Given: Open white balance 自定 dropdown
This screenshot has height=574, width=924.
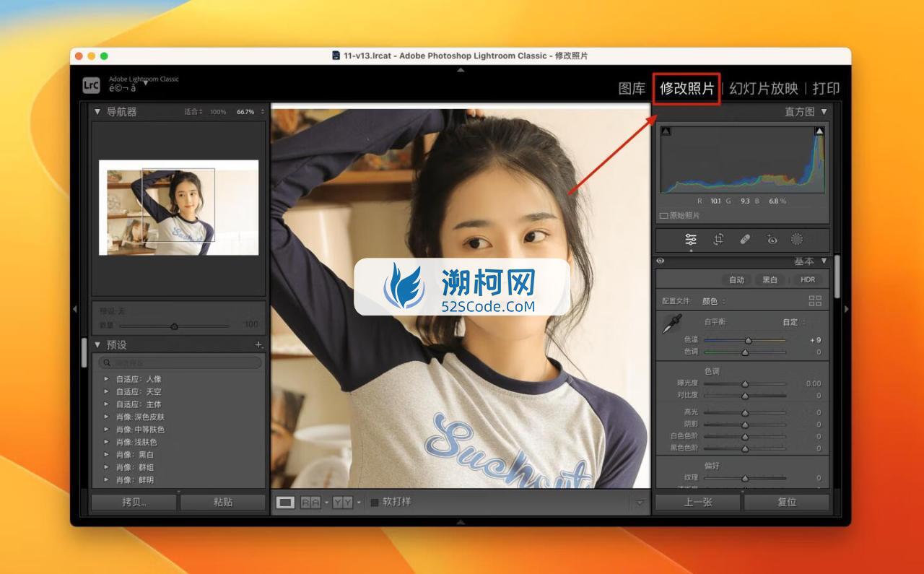Looking at the screenshot, I should 794,322.
